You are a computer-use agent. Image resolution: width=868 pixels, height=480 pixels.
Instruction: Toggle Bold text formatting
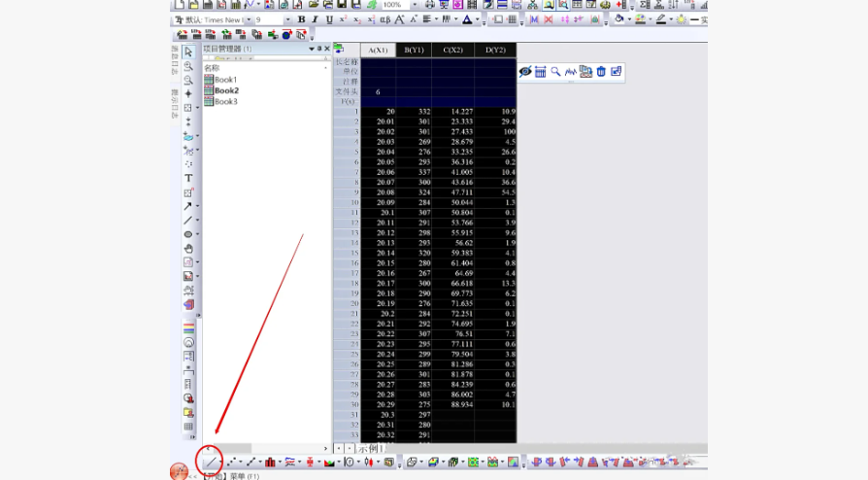(x=301, y=19)
